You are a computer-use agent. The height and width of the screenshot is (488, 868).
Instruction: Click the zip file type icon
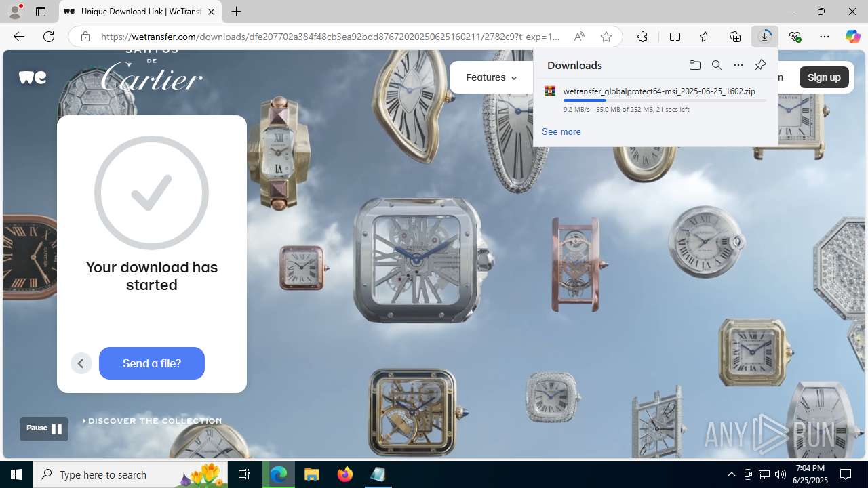tap(550, 91)
